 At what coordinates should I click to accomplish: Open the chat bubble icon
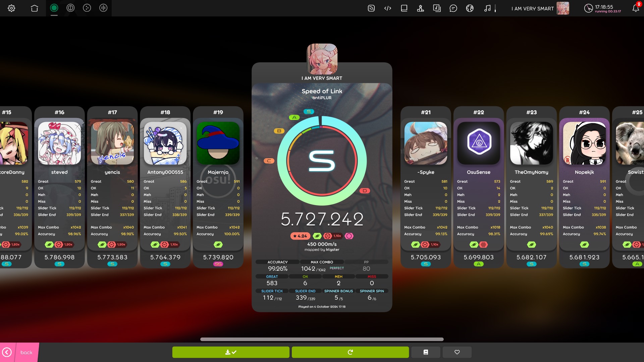[x=453, y=8]
